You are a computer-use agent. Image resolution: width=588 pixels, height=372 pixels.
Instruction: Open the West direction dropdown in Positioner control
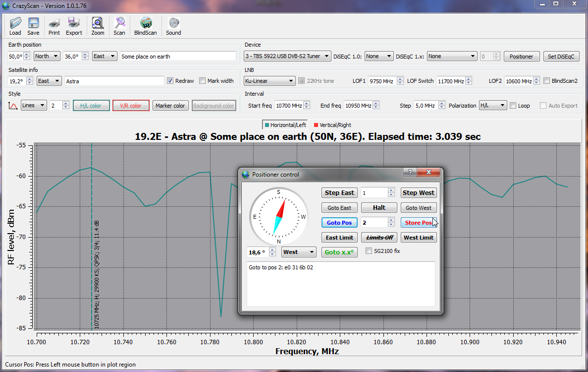299,252
